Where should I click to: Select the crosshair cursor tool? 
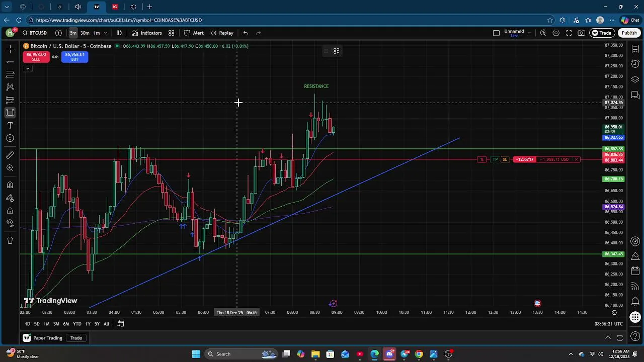click(10, 49)
